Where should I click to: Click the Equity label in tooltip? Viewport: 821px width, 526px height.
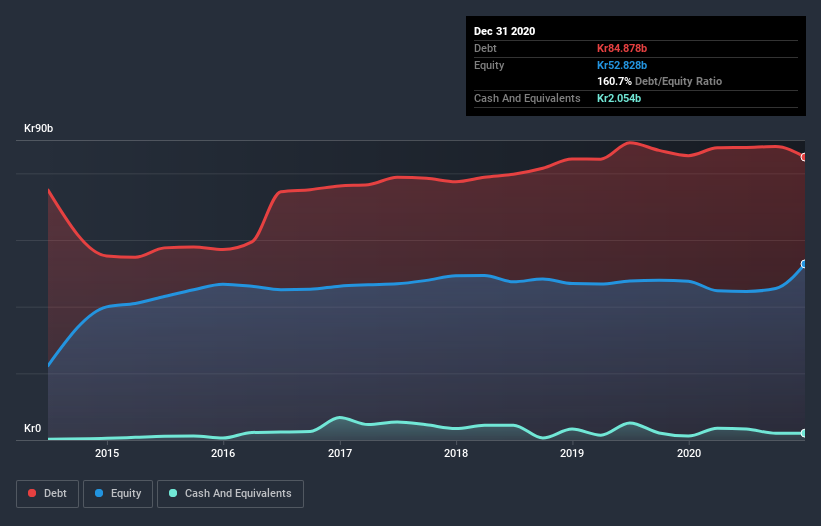click(489, 65)
